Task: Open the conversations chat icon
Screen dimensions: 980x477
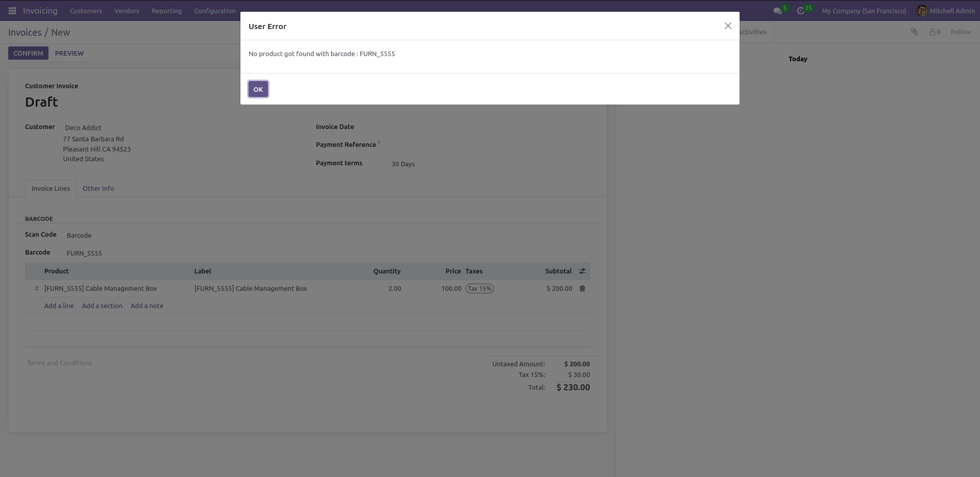Action: 777,11
